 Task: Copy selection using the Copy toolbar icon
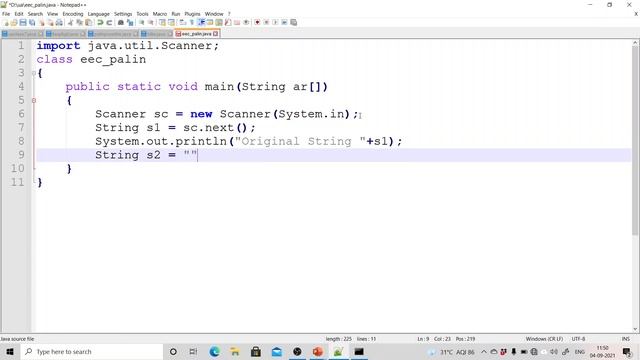[x=79, y=22]
